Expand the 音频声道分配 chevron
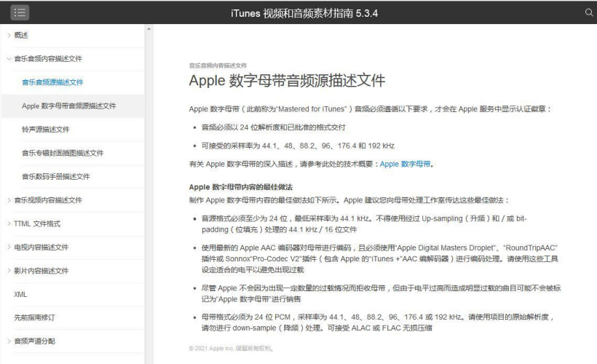The height and width of the screenshot is (364, 597). tap(9, 341)
